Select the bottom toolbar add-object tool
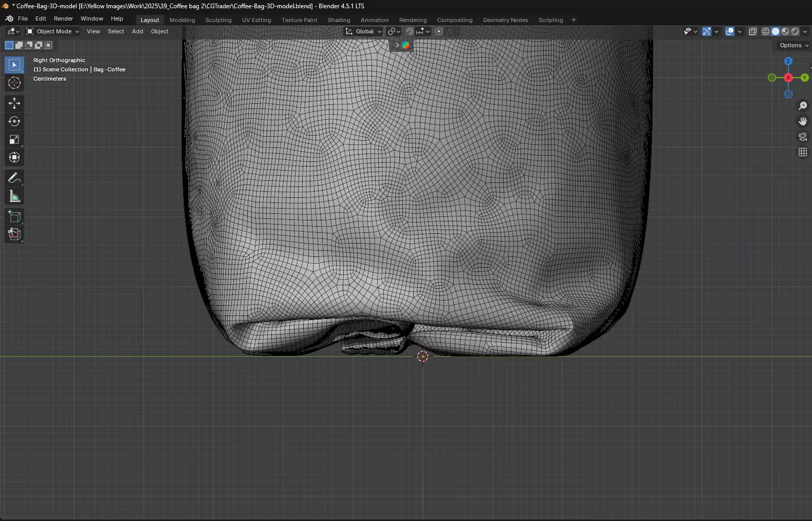 pyautogui.click(x=14, y=234)
